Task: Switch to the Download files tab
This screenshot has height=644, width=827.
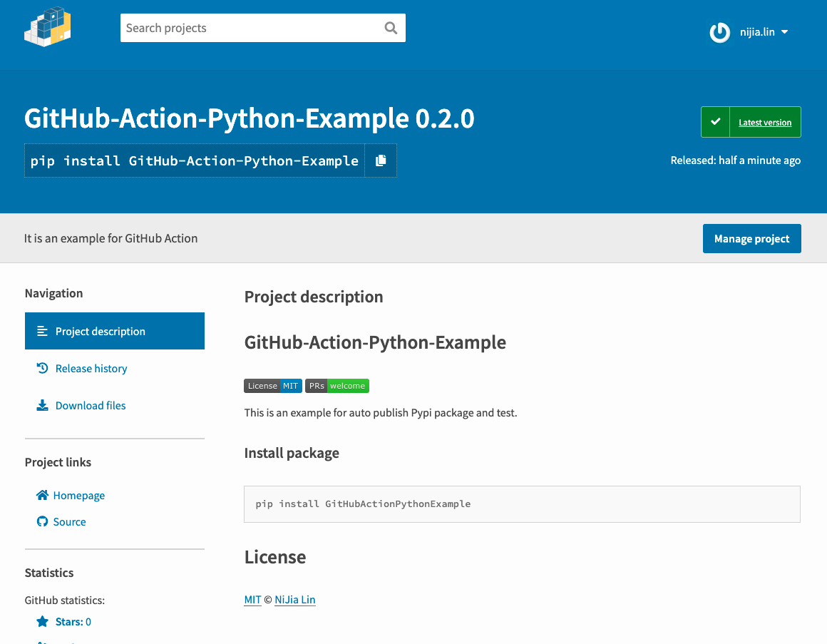Action: (x=91, y=405)
